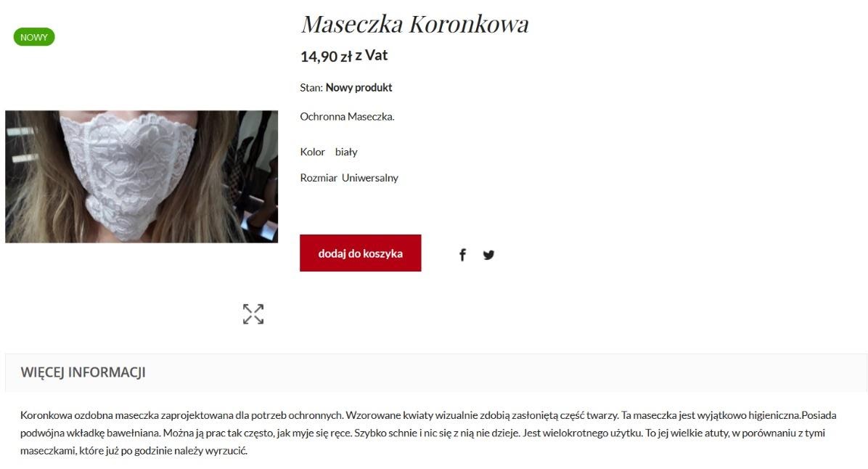
Task: Click the description paragraph starting 'Koronkowa ozdobna'
Action: (x=428, y=433)
